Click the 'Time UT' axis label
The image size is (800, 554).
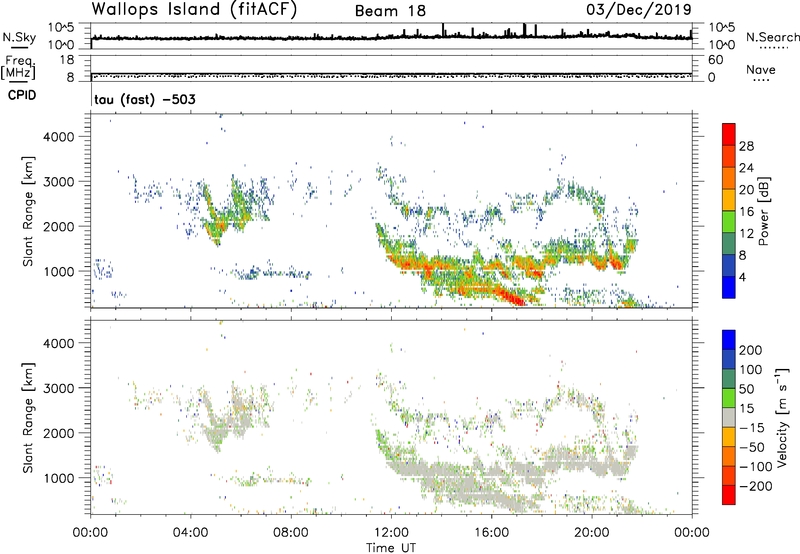point(391,548)
